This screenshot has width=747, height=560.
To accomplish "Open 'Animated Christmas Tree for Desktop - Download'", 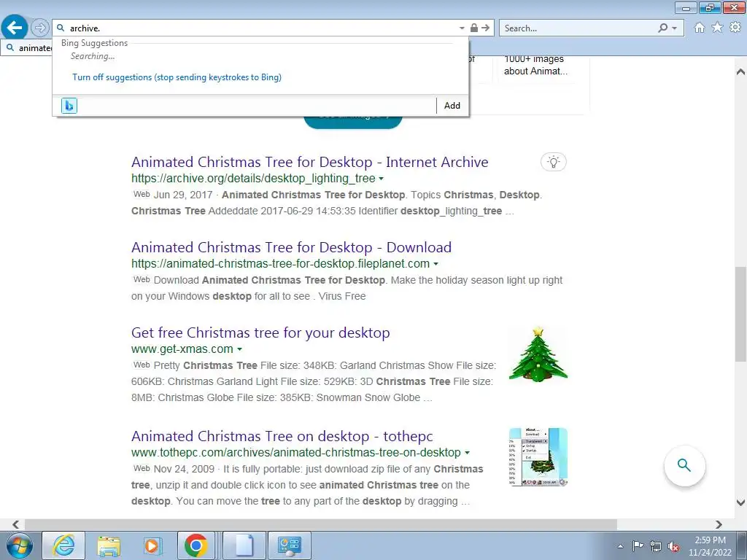I will point(291,247).
